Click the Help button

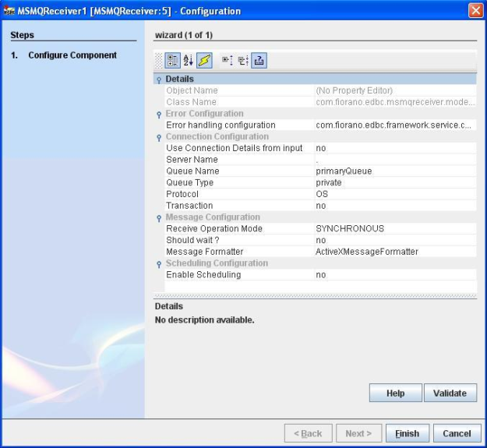click(395, 393)
